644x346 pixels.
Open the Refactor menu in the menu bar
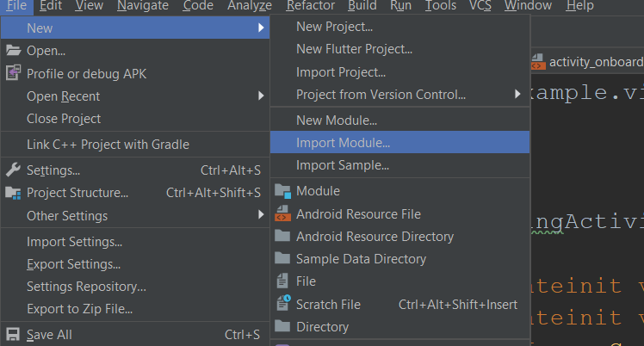coord(311,6)
